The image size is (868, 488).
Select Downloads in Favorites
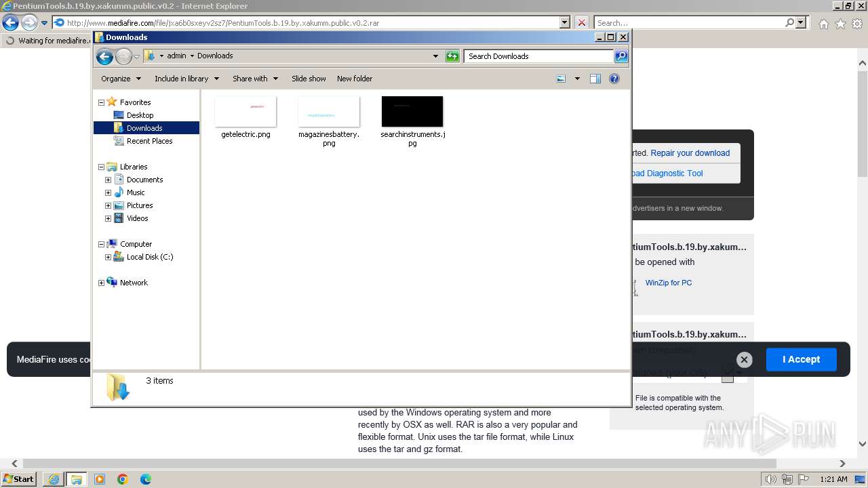tap(144, 128)
